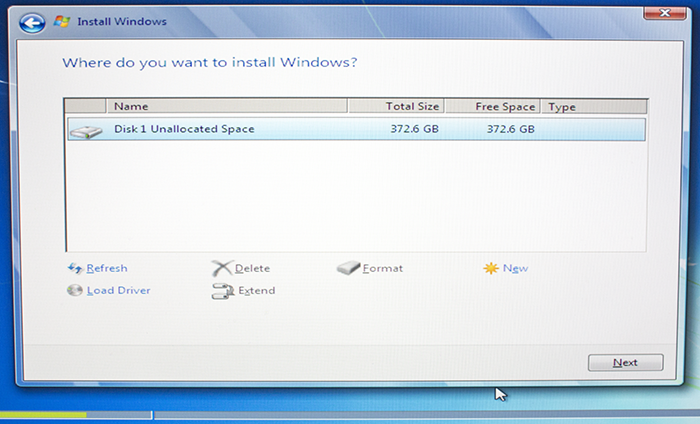The height and width of the screenshot is (424, 700).
Task: Click the 372.6 GB Free Space value
Action: pyautogui.click(x=510, y=129)
